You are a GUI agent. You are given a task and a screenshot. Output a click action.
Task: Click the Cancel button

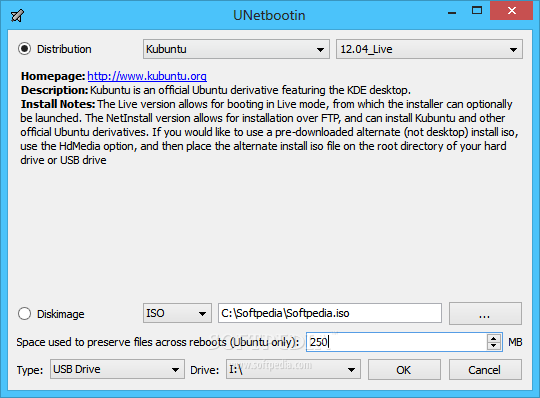(485, 370)
